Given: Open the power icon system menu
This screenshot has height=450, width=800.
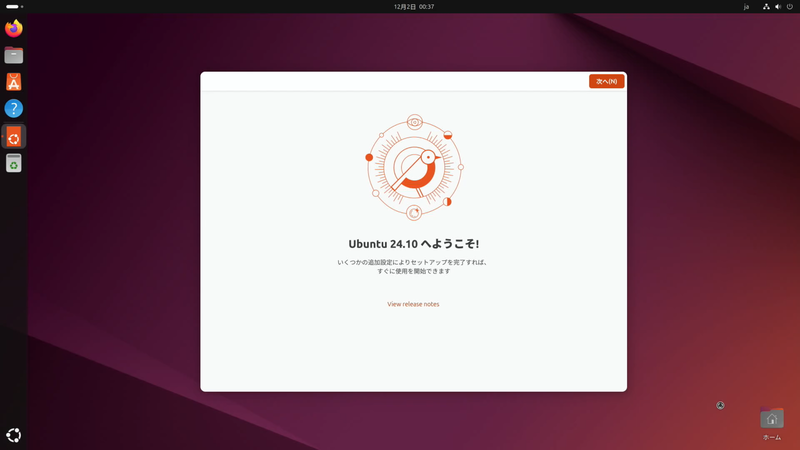Looking at the screenshot, I should tap(790, 7).
